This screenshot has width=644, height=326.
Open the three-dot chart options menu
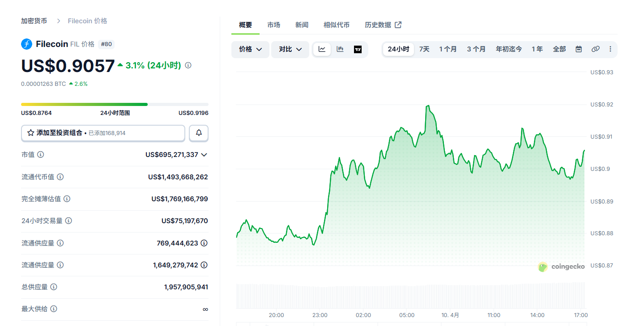pos(610,49)
